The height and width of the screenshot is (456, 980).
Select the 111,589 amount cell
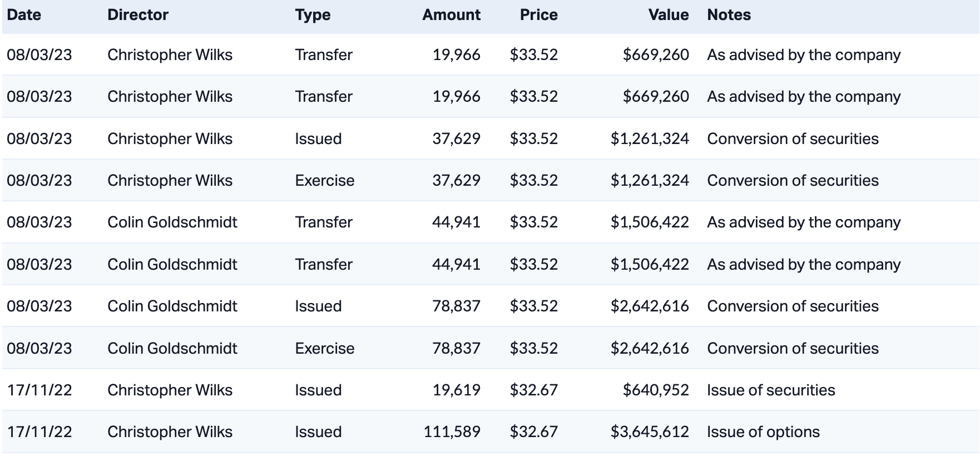[x=452, y=432]
